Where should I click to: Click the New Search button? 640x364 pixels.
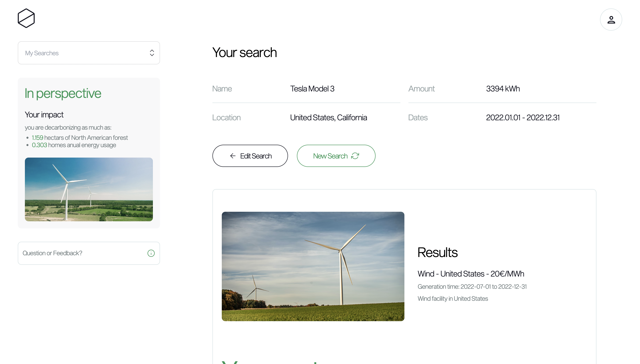tap(335, 155)
